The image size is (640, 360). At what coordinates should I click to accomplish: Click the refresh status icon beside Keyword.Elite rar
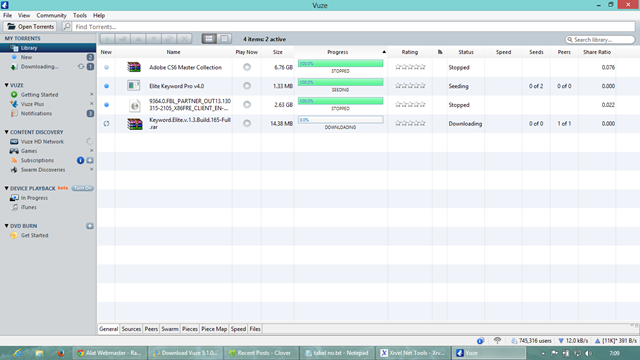click(107, 123)
